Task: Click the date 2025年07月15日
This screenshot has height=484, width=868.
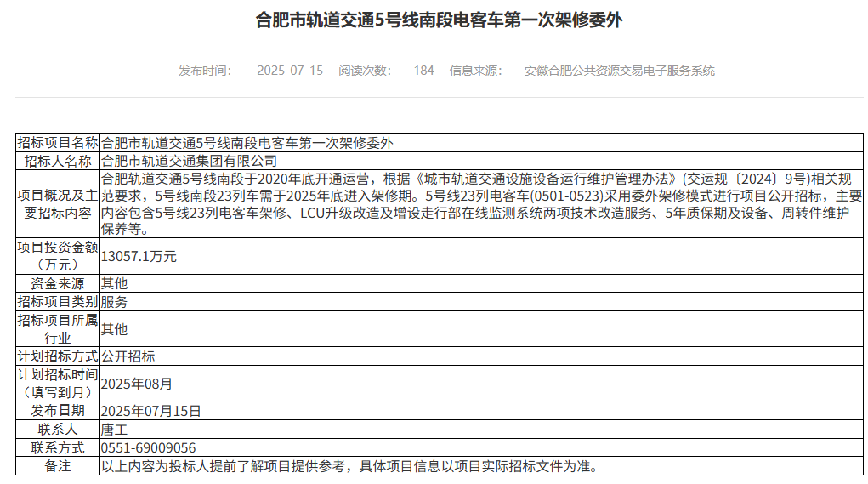Action: [150, 411]
